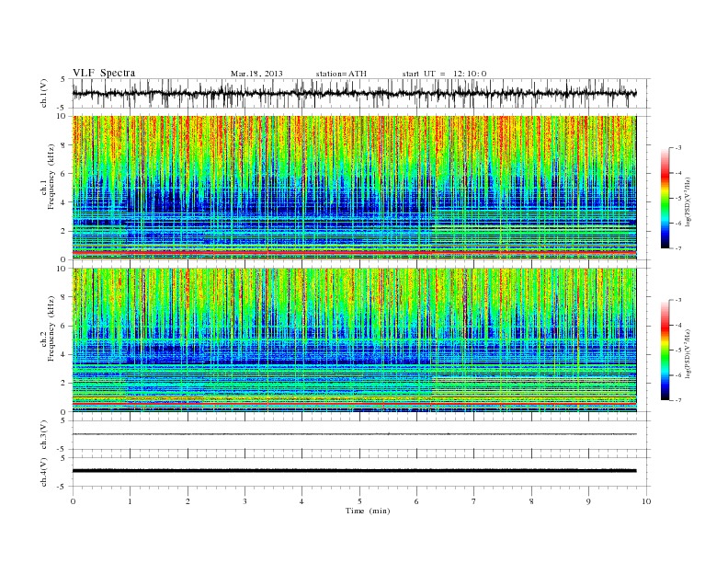The width and height of the screenshot is (728, 563).
Task: Click the "4" frequency tick of ch.2 spectrogram
Action: coord(63,354)
